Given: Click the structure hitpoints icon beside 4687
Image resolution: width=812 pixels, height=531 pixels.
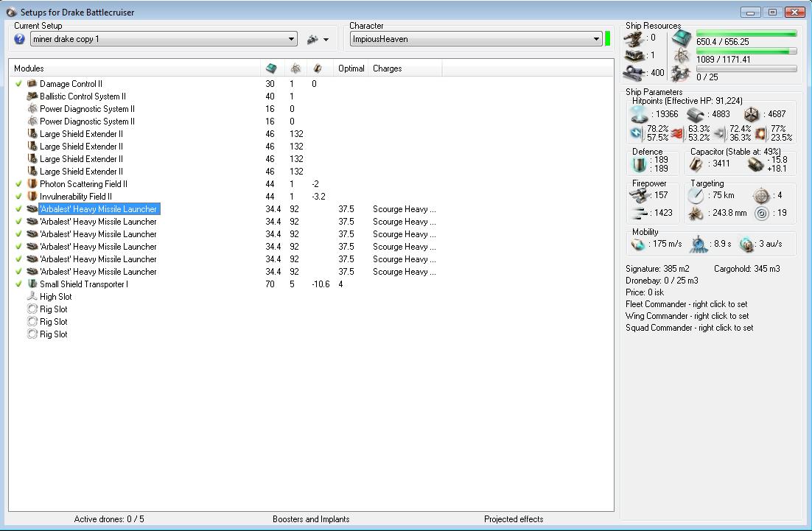Looking at the screenshot, I should pyautogui.click(x=752, y=115).
